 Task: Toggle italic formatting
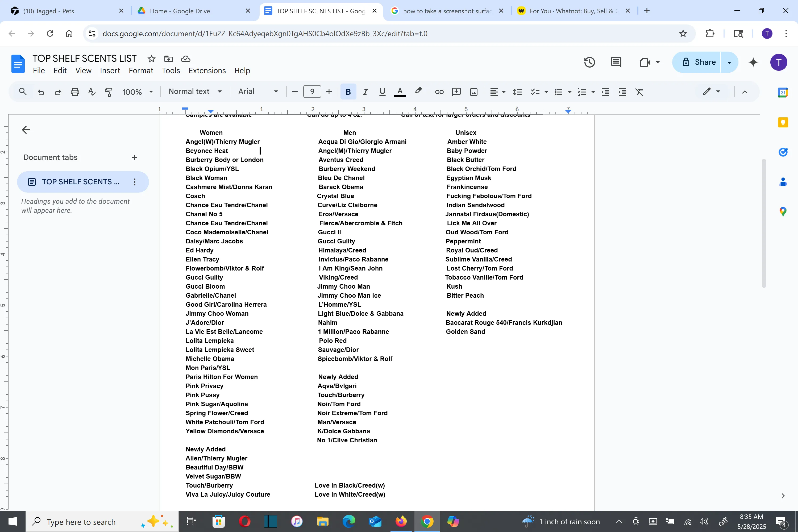[x=365, y=92]
